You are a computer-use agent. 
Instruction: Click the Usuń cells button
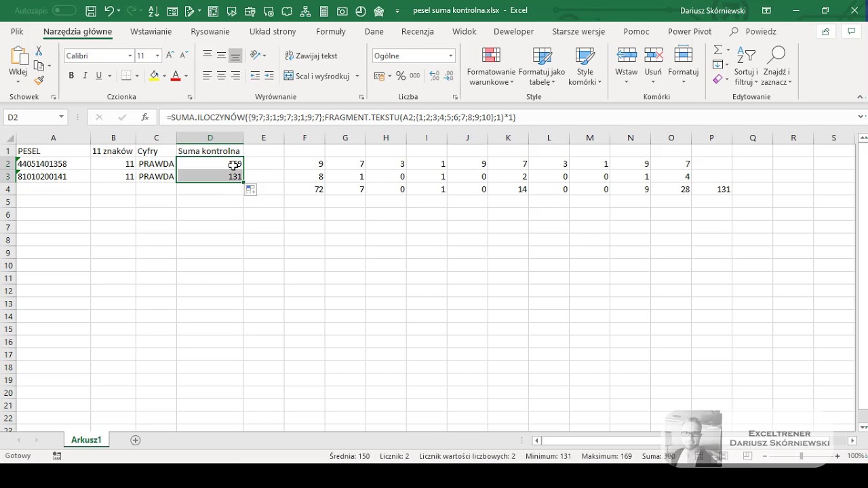(653, 66)
